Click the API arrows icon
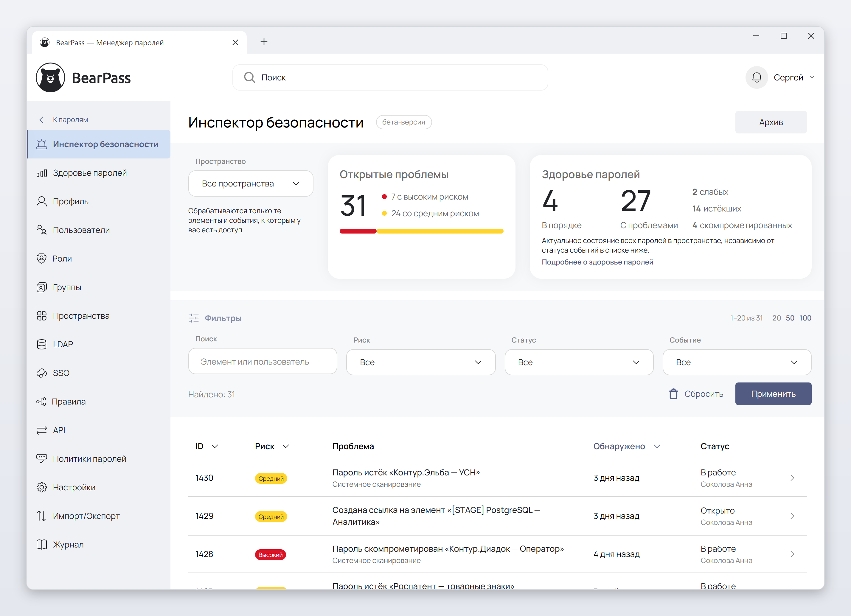The width and height of the screenshot is (851, 616). [x=42, y=430]
